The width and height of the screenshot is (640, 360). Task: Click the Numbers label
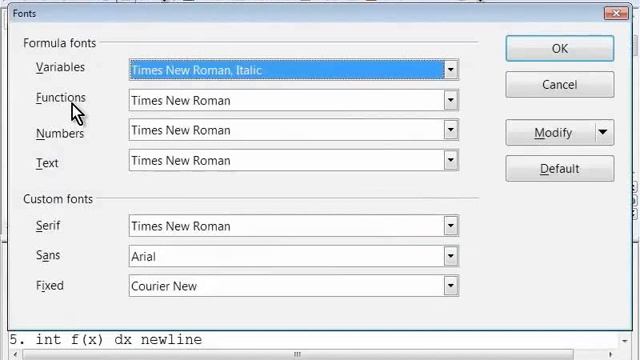[x=60, y=133]
